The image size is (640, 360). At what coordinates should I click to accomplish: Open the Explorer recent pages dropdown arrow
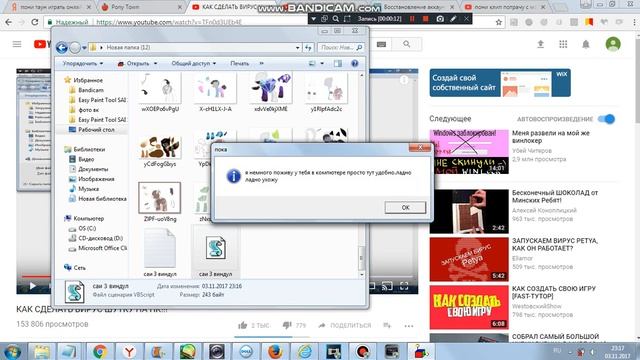pyautogui.click(x=84, y=48)
